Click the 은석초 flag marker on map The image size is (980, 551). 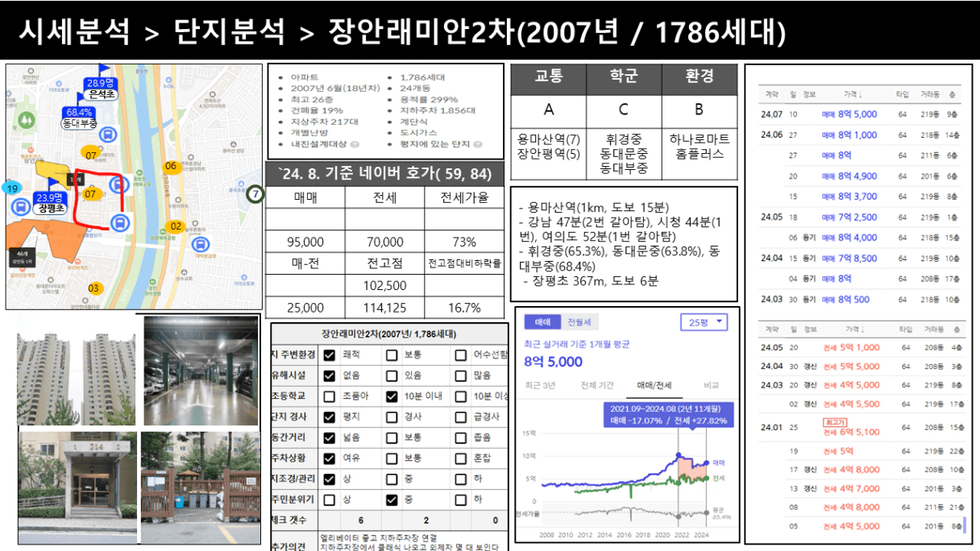(102, 84)
